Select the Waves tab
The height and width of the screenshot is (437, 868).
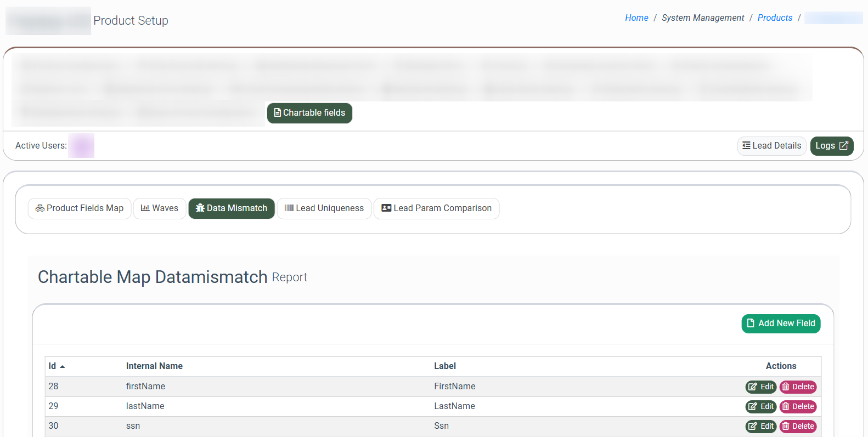[160, 208]
